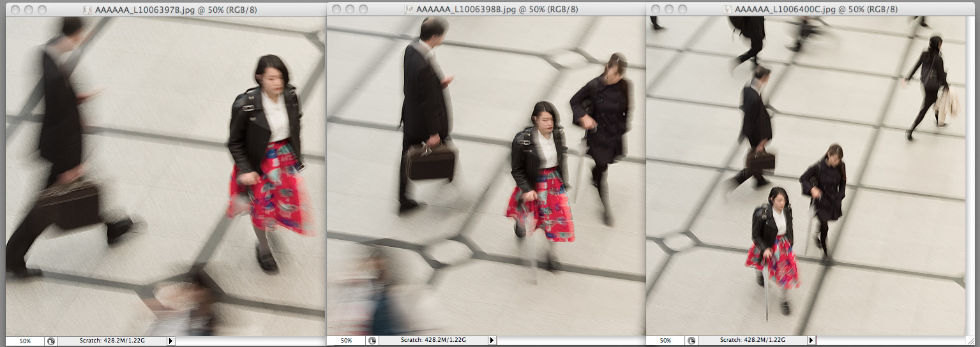Click the 50% zoom field in L1006398B window
Viewport: 980px width, 347px height.
[347, 341]
